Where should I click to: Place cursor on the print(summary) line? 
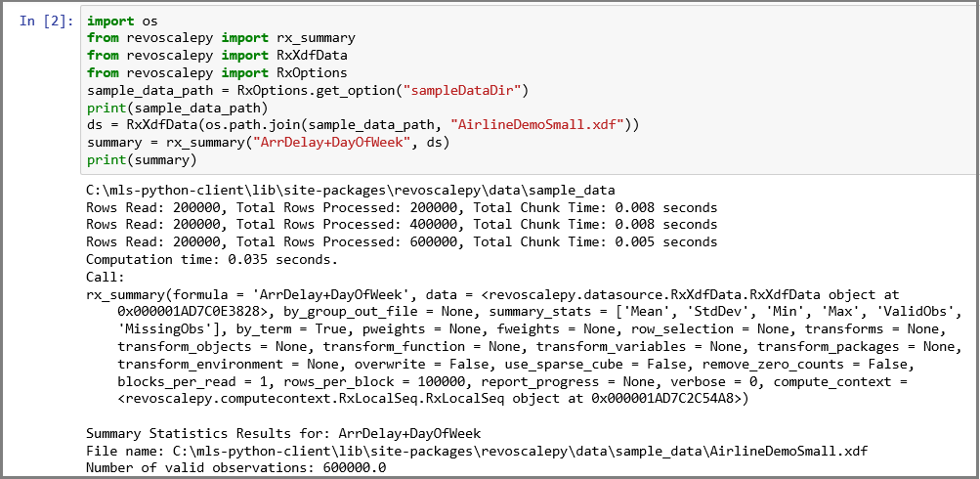pos(141,160)
